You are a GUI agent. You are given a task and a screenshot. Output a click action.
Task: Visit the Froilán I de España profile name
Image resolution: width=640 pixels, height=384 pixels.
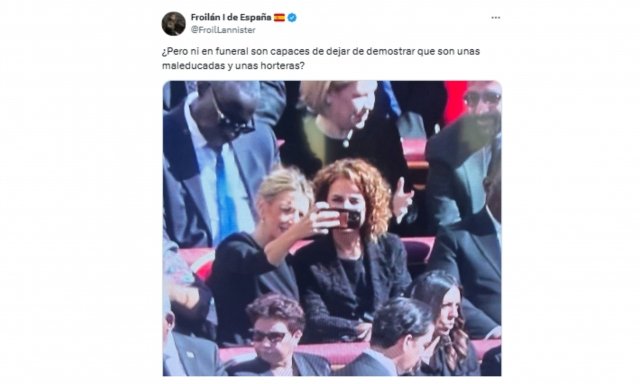coord(231,17)
